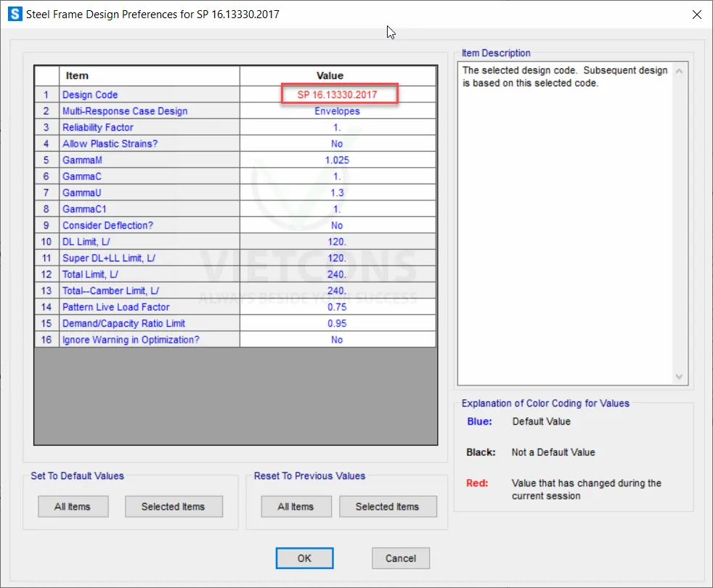Click the SAP2000 app icon in title bar
This screenshot has height=588, width=713.
tap(12, 15)
